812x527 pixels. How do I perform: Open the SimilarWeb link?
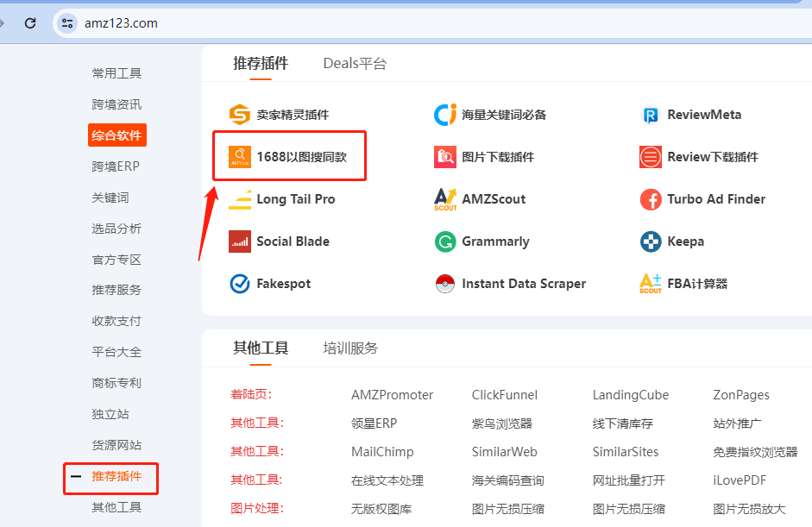coord(504,452)
